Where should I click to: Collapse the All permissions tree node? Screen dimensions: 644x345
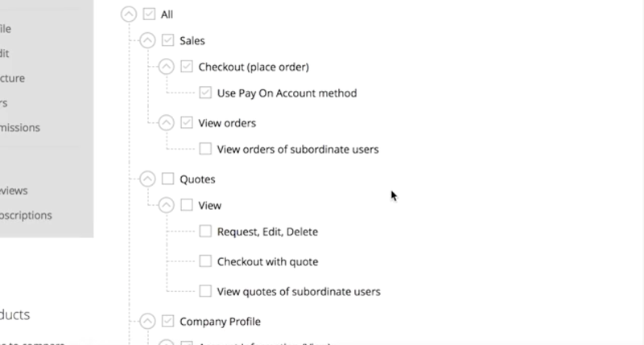click(128, 14)
